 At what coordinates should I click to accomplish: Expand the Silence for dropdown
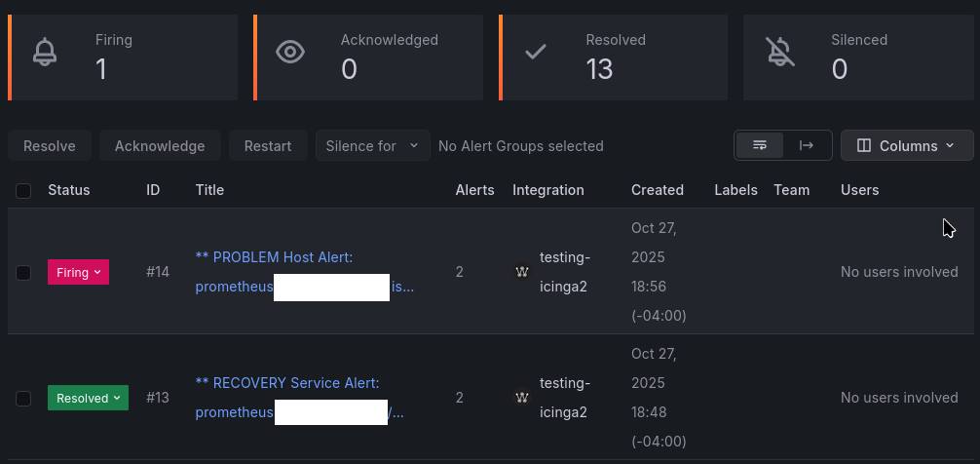click(372, 146)
